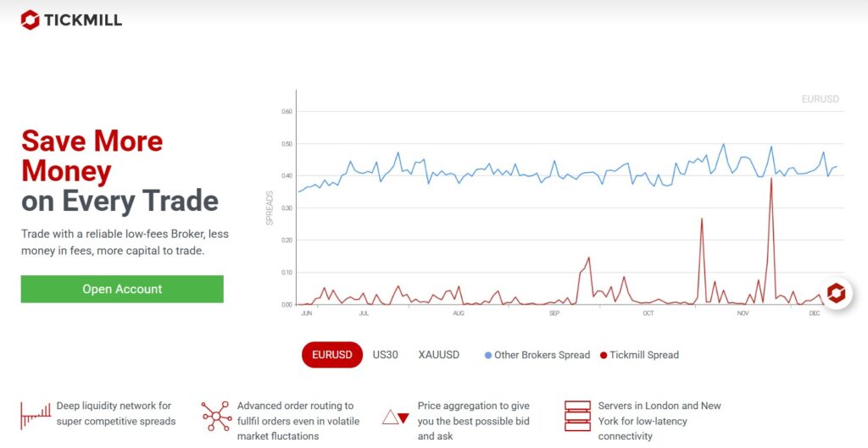Click the 0.10 spread axis value
868x448 pixels.
pyautogui.click(x=287, y=273)
